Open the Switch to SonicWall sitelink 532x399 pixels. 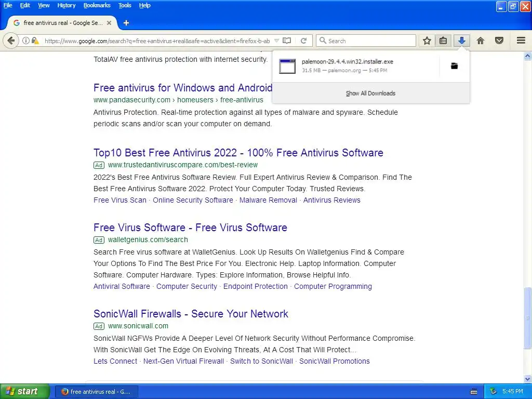coord(262,361)
